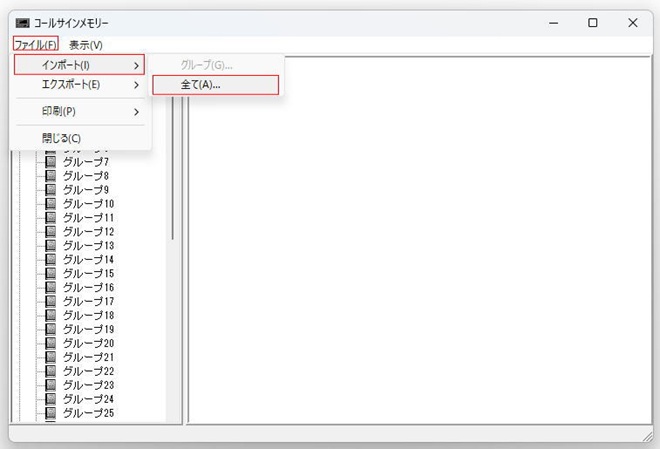Image resolution: width=660 pixels, height=449 pixels.
Task: Click the グループ10 memory icon
Action: 51,204
